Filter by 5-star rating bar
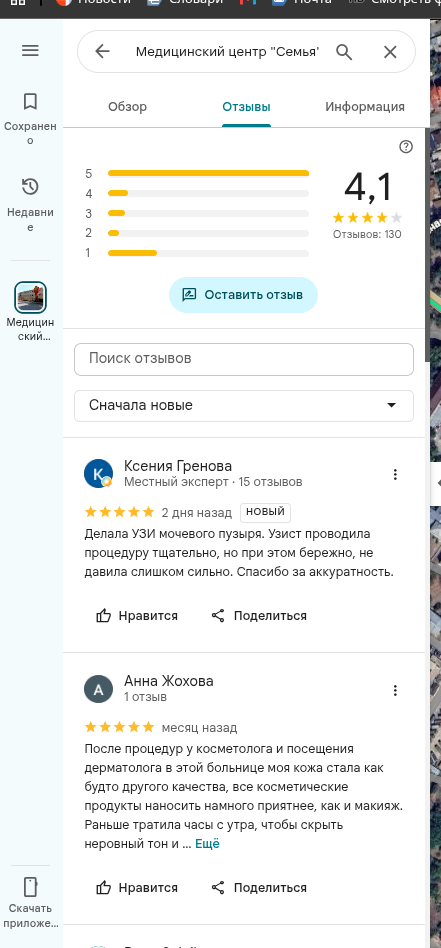The width and height of the screenshot is (441, 948). click(208, 174)
